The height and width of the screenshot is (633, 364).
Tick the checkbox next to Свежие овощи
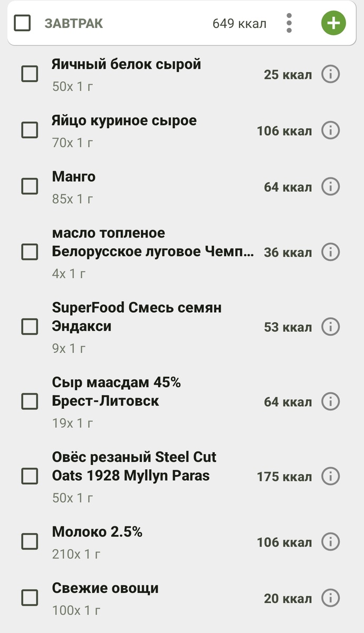point(29,599)
